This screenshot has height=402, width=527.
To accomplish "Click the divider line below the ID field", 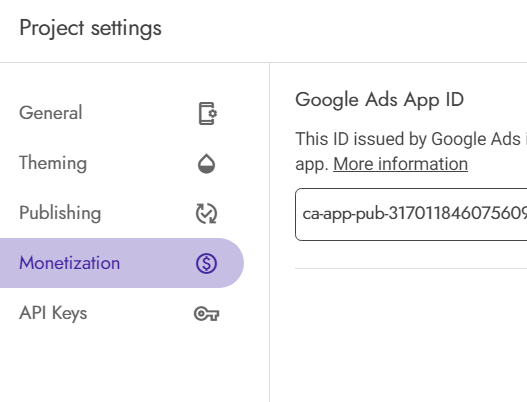I will pos(411,269).
